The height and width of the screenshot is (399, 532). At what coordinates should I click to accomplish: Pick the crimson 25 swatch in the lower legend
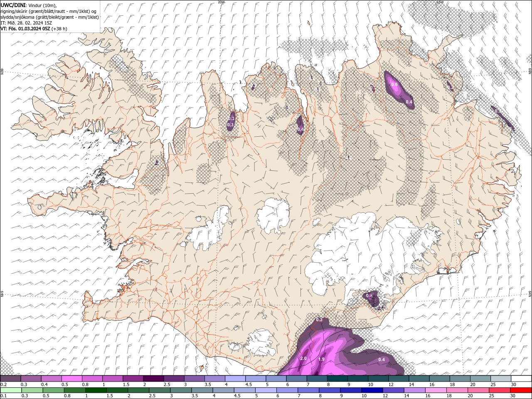pyautogui.click(x=499, y=390)
